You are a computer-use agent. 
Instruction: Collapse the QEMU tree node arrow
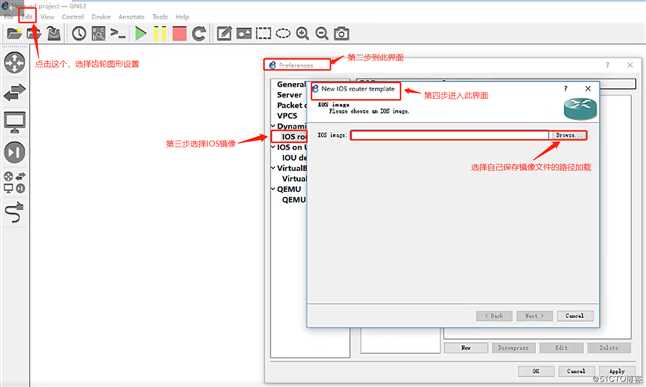coord(273,189)
